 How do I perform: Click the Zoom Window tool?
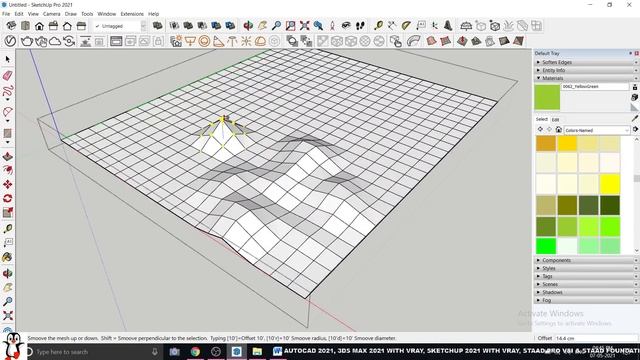[x=290, y=26]
